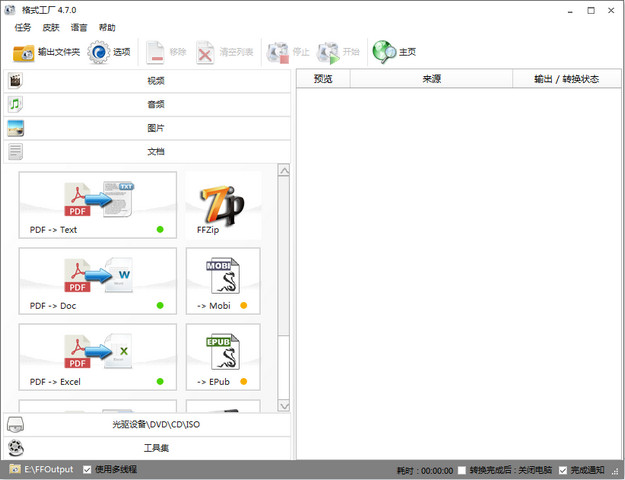Screen dimensions: 625x480
Task: Open the Help (帮助) menu
Action: (107, 28)
